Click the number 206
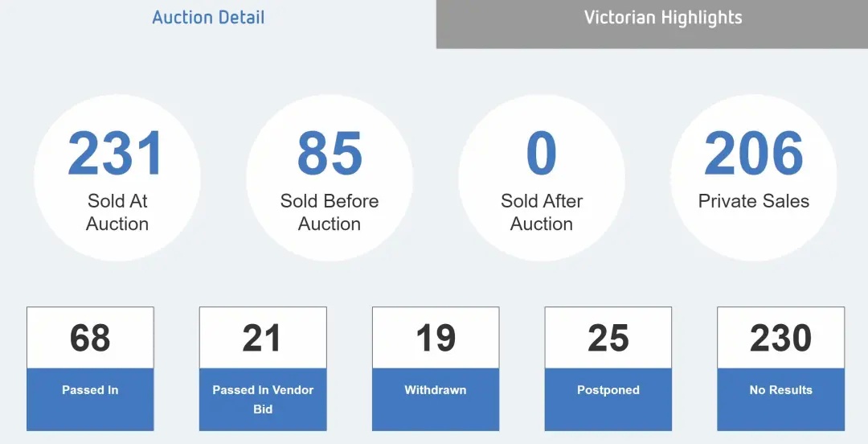Viewport: 868px width, 444px height. click(753, 153)
